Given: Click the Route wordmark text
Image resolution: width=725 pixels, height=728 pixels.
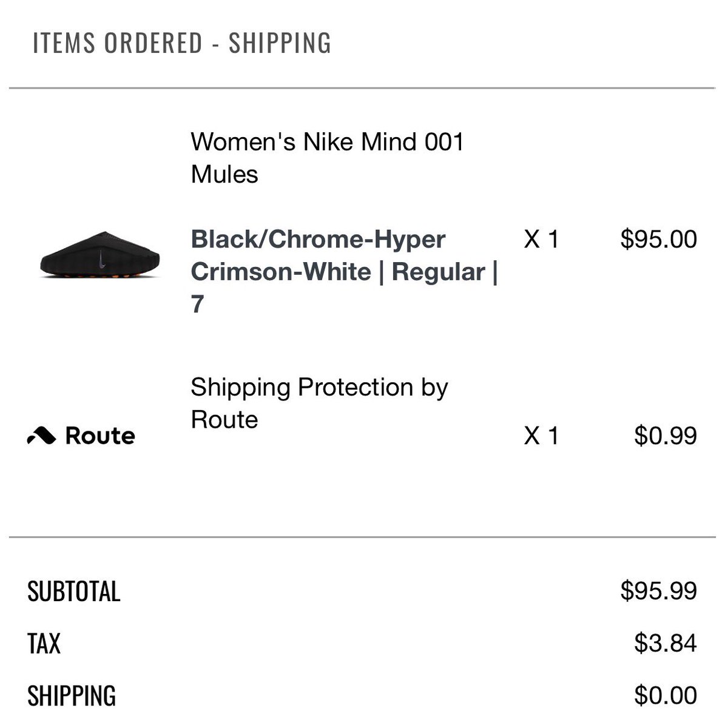Looking at the screenshot, I should coord(100,436).
